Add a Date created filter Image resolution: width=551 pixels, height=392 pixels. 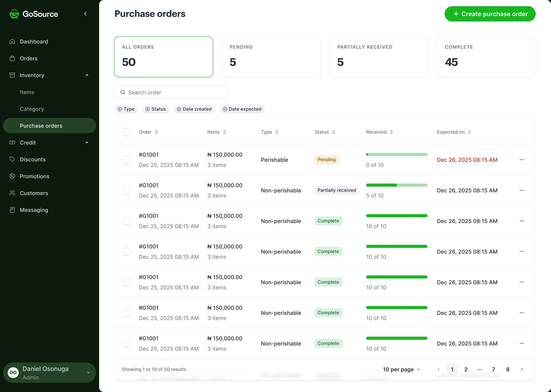pos(194,109)
